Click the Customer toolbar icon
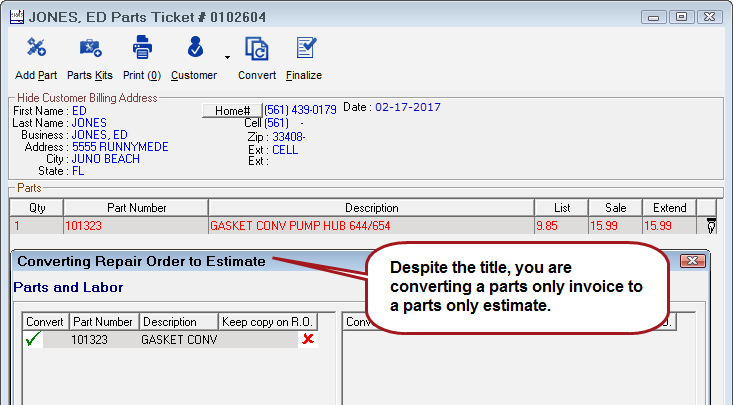Screen dimensions: 733x405 (194, 48)
